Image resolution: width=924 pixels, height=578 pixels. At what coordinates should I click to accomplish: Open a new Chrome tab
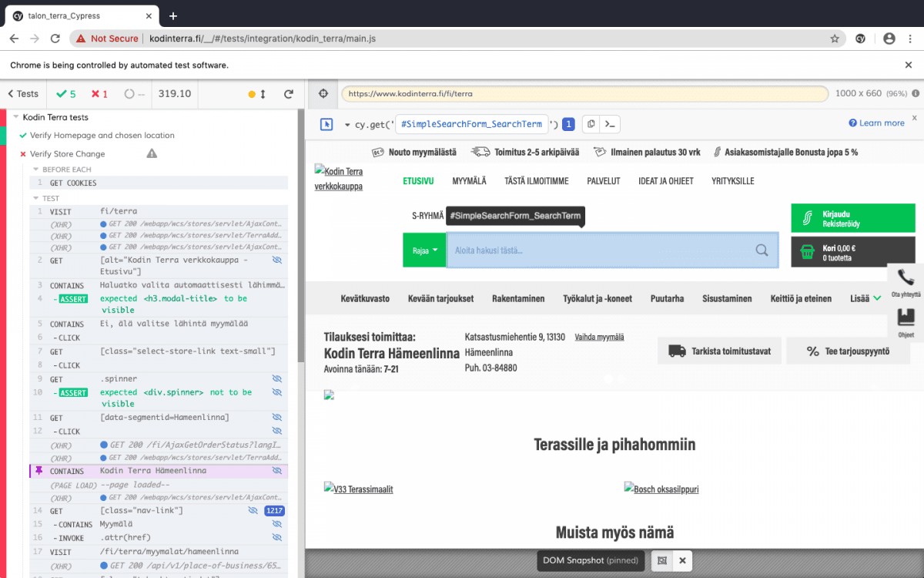[173, 15]
